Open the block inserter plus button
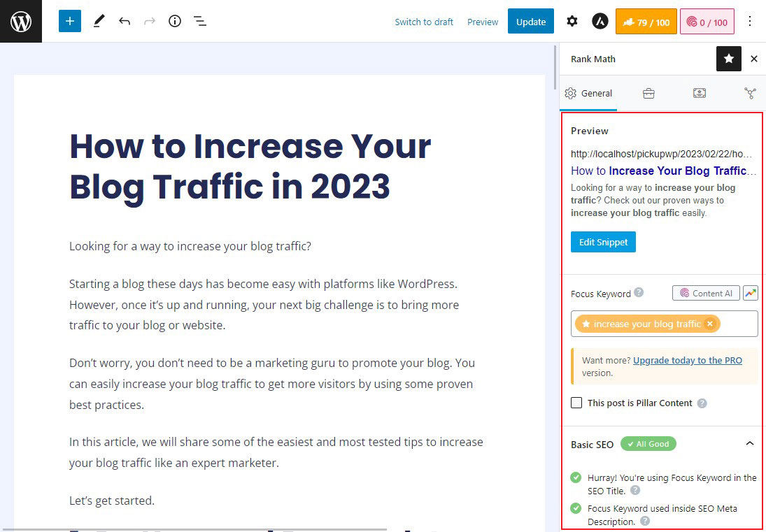766x532 pixels. (70, 21)
